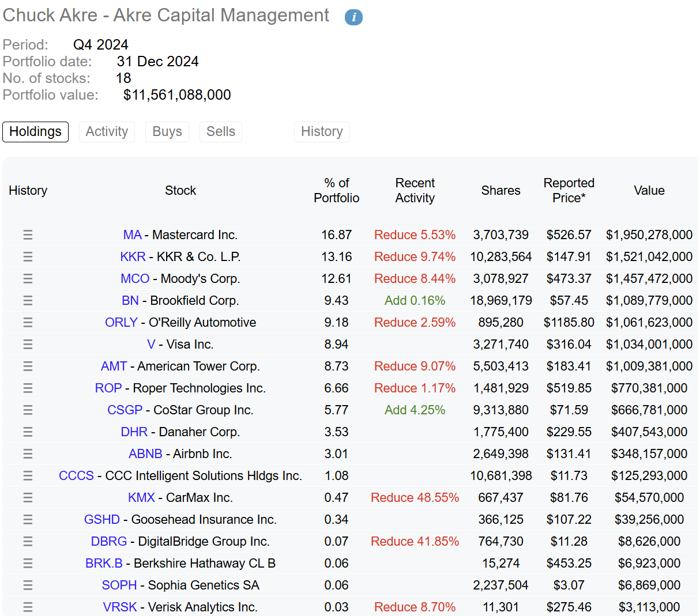Click 'Reduce 8.70%' in Verisk row
The image size is (700, 616).
pos(415,607)
